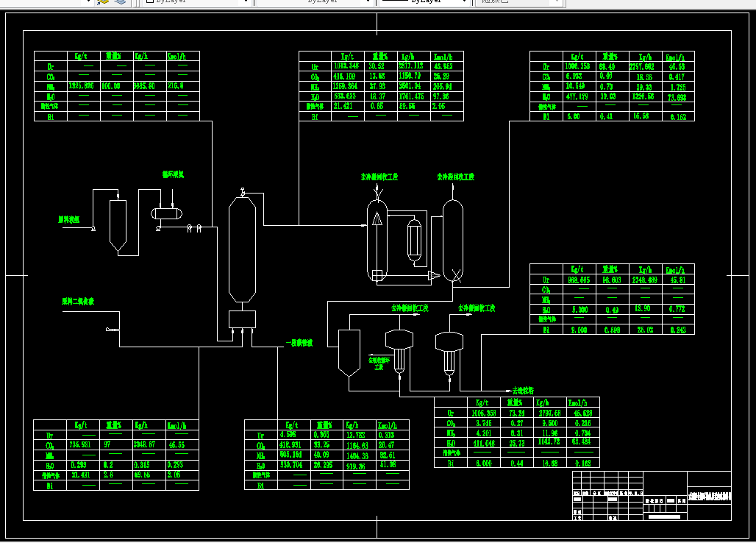Image resolution: width=756 pixels, height=543 pixels.
Task: Select cell value 25.73 in the bottom-right table
Action: tap(517, 443)
